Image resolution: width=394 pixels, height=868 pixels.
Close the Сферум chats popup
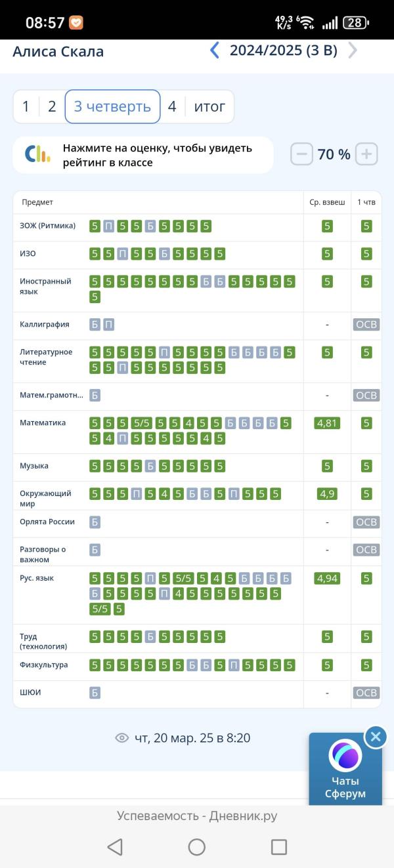(x=375, y=737)
